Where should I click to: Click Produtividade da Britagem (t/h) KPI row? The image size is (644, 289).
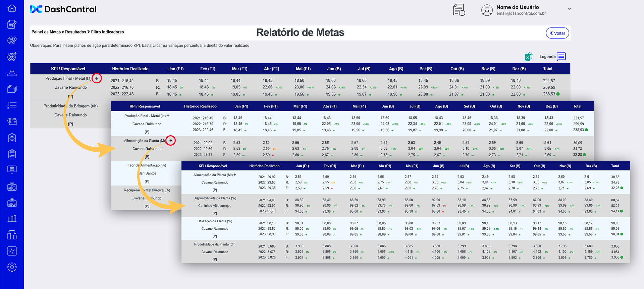(x=70, y=106)
